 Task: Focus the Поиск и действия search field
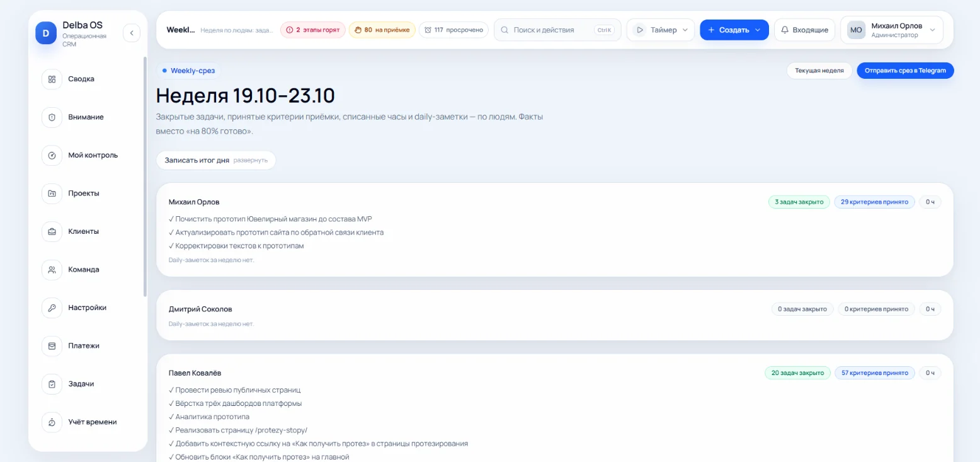pos(557,30)
